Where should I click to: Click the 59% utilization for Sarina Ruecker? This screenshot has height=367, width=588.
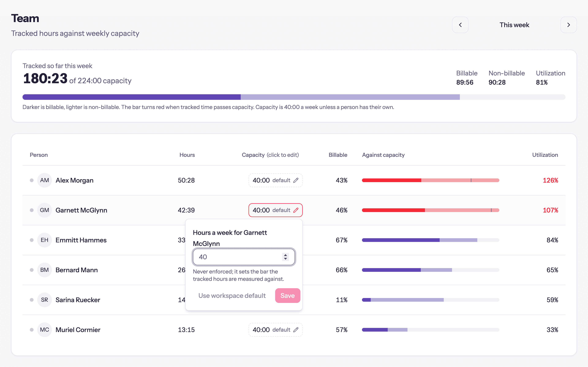[x=552, y=300]
